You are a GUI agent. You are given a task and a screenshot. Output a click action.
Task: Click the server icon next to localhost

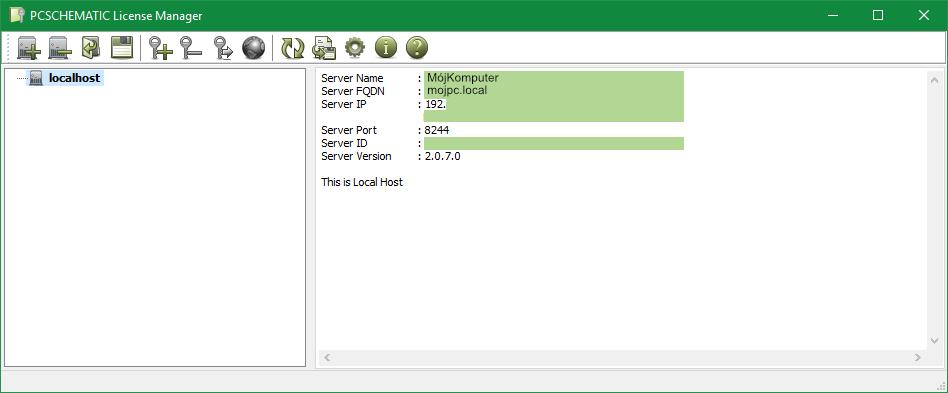point(36,78)
